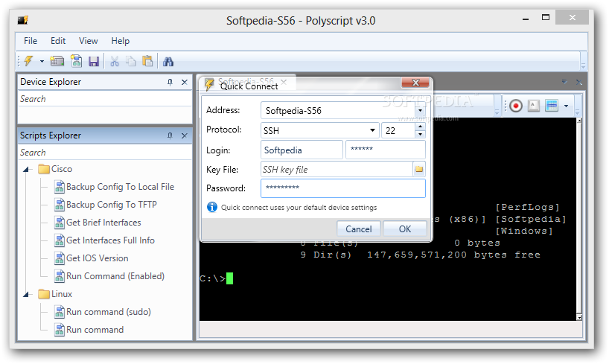Click the Cut scissors icon
Viewport: 609px width, 364px height.
[114, 61]
